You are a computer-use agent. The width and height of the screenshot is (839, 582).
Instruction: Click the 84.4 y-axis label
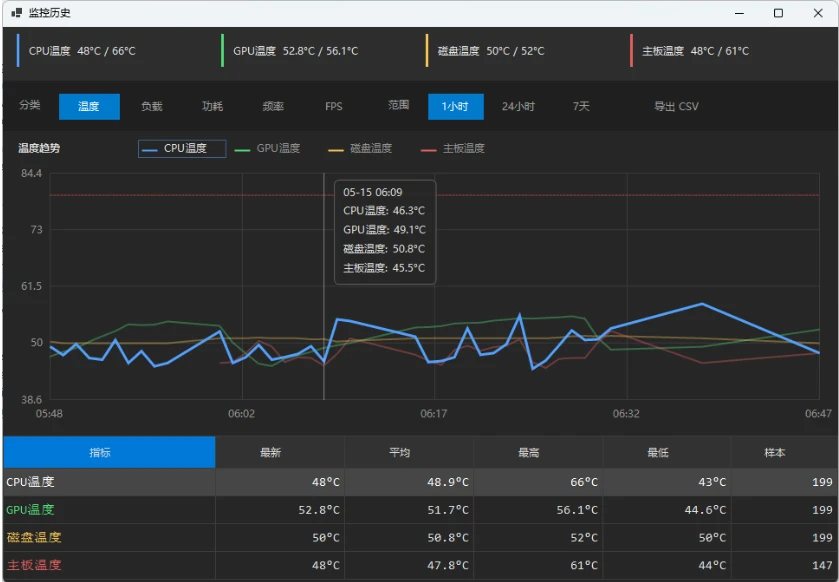pos(32,173)
